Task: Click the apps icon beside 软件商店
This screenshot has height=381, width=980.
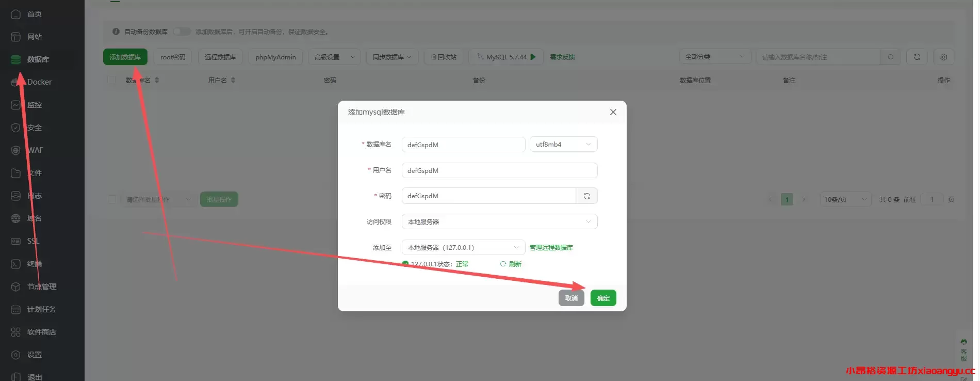Action: coord(16,332)
